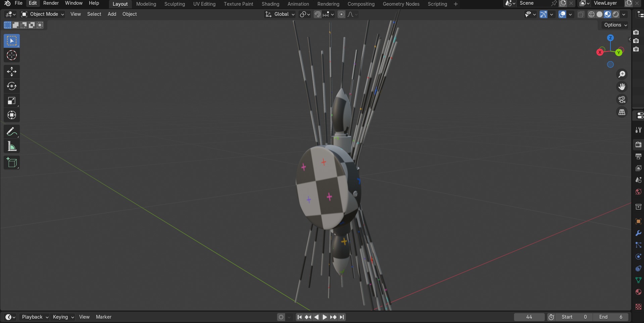Open the object type visibility dropdown
Screen dimensions: 644x323
coord(530,14)
